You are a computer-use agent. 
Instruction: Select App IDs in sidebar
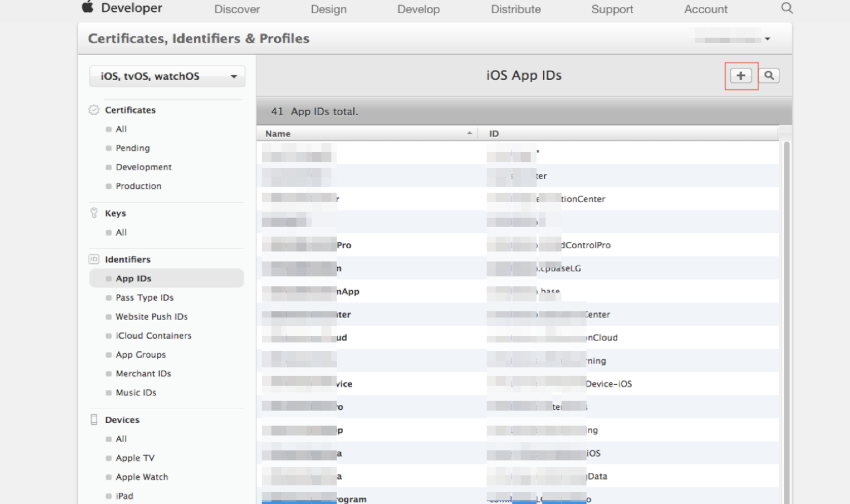point(167,278)
